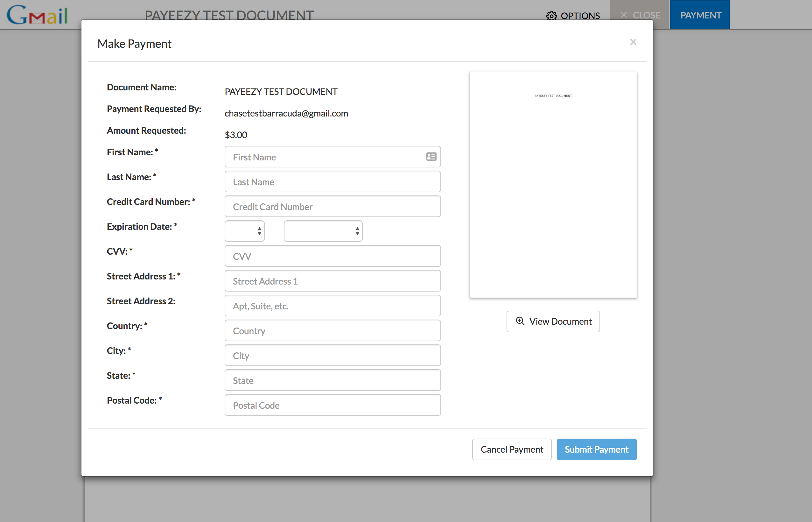Viewport: 812px width, 522px height.
Task: Select the Postal Code field
Action: 332,405
